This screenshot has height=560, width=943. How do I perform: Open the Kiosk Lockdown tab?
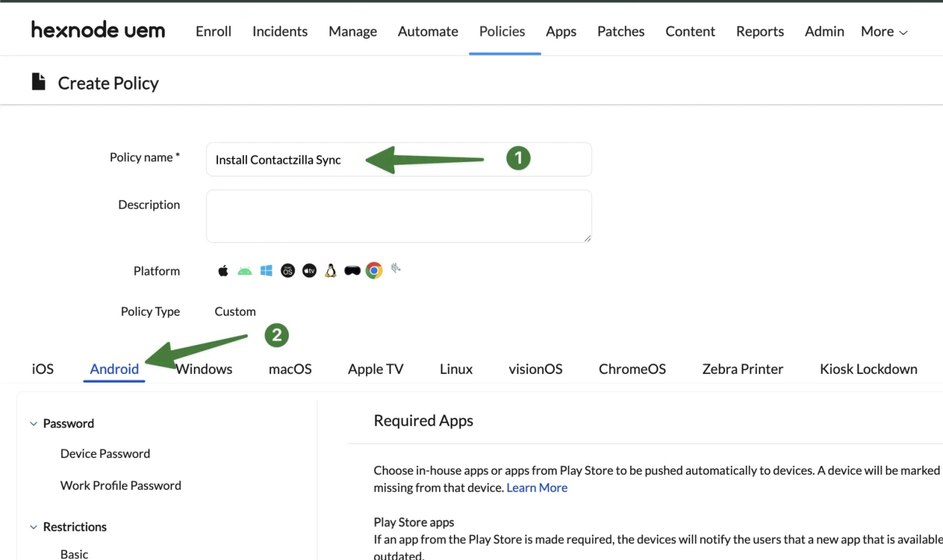(x=869, y=369)
